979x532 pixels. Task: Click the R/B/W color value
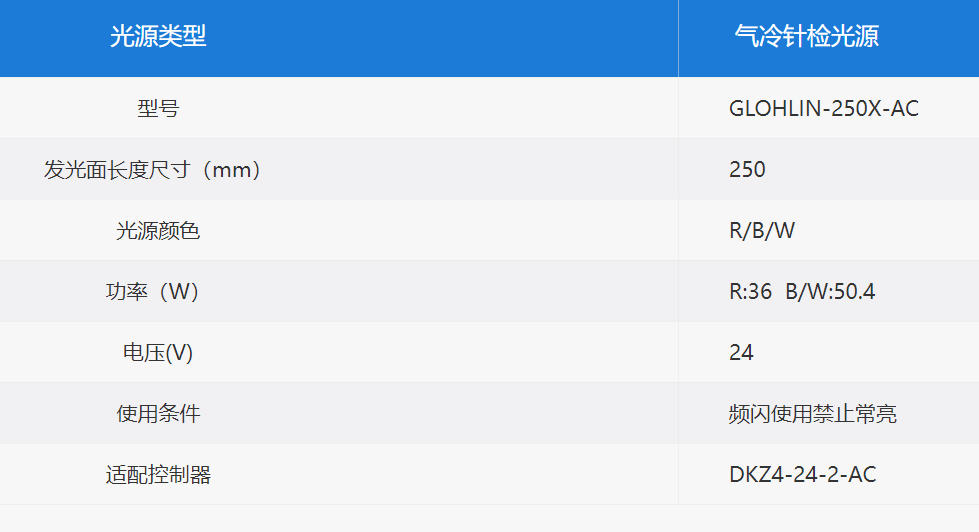click(762, 230)
